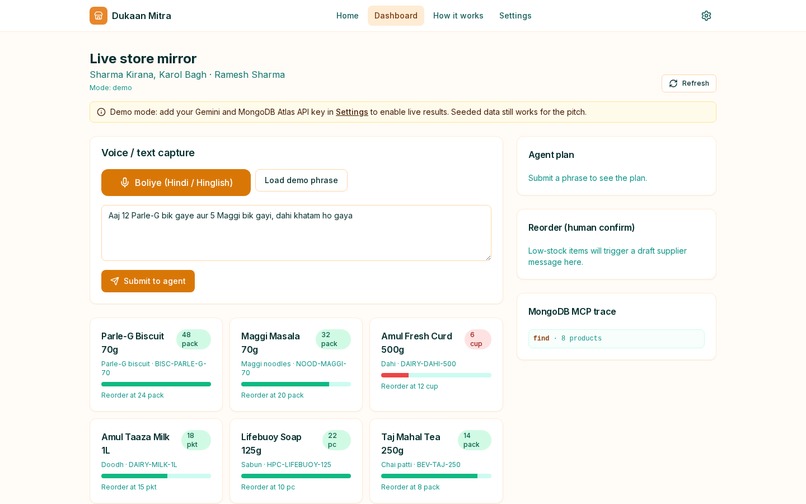The width and height of the screenshot is (806, 504).
Task: Click 'Submit a phrase to see the plan.'
Action: pos(588,178)
